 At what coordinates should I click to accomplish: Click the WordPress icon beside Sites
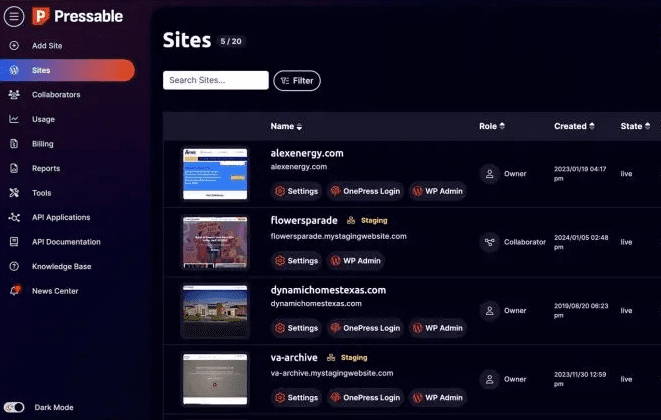pos(14,70)
